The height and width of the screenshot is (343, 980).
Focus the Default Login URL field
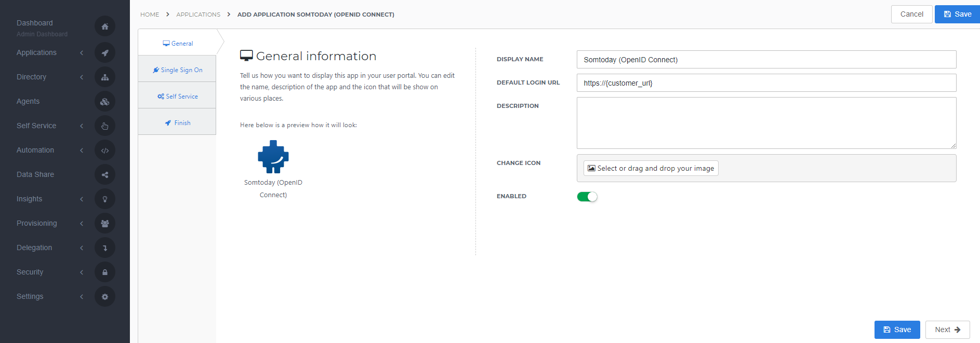(766, 83)
